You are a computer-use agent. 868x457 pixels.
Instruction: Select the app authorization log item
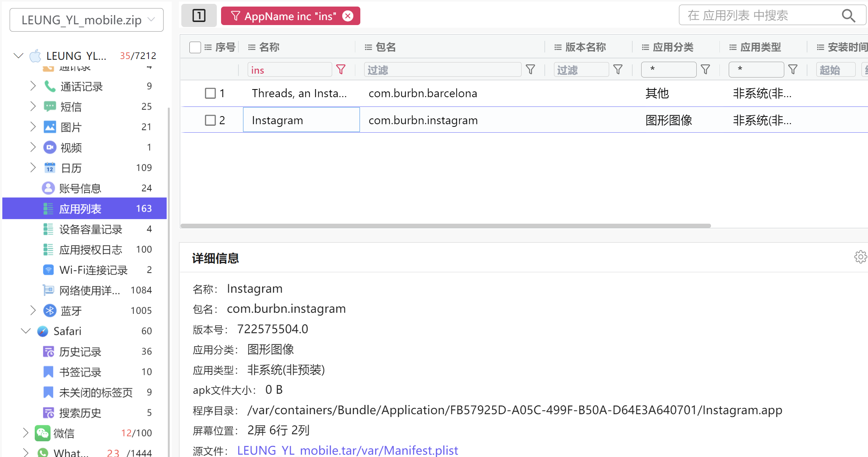[90, 250]
